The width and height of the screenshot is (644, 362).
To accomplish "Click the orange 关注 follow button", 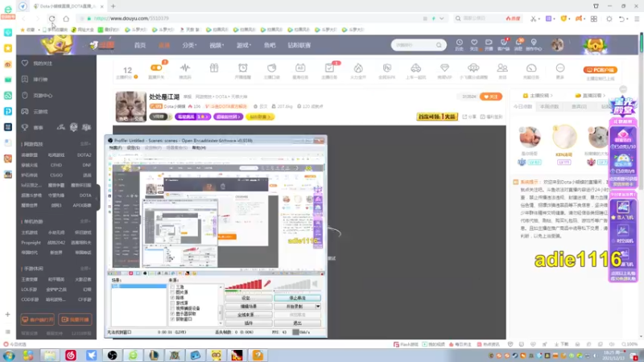I will coord(491,97).
